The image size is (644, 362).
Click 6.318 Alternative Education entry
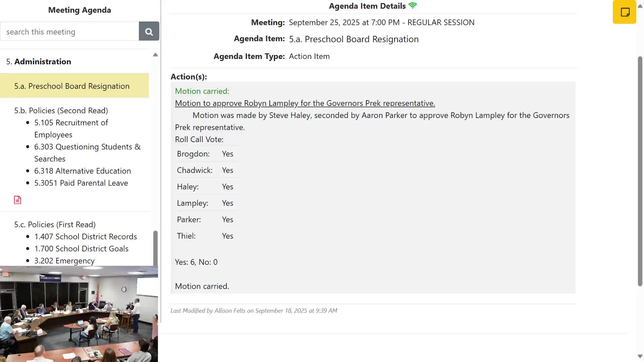point(83,171)
